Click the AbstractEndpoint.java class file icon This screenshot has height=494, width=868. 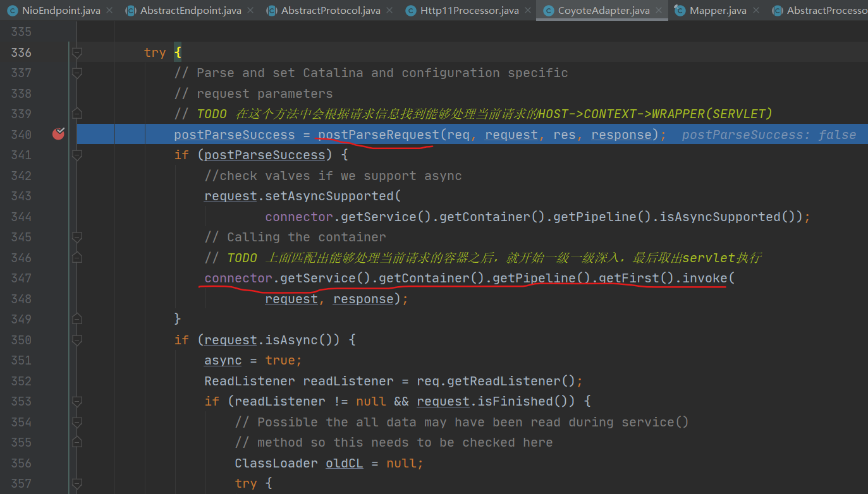pyautogui.click(x=131, y=11)
